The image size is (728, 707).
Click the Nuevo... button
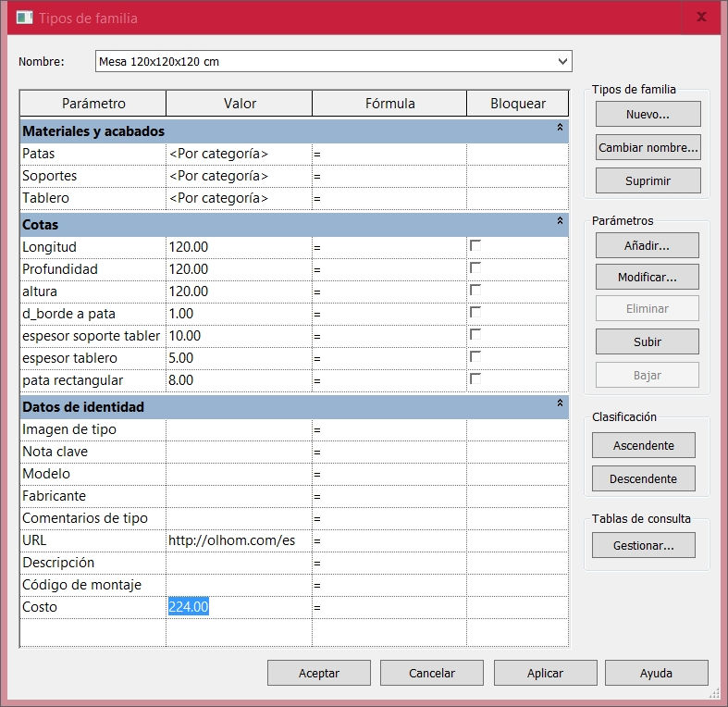[648, 114]
